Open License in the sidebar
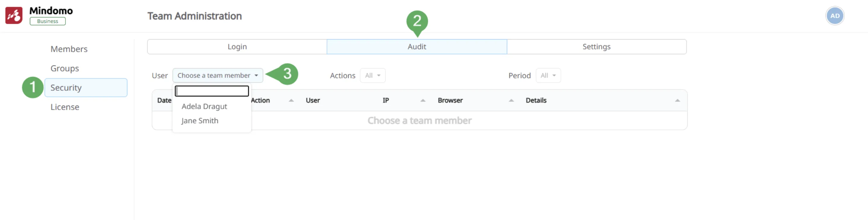This screenshot has width=868, height=220. (65, 107)
